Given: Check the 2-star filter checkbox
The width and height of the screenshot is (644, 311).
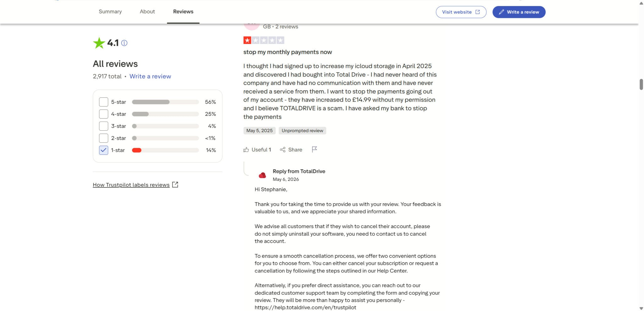Looking at the screenshot, I should point(103,138).
